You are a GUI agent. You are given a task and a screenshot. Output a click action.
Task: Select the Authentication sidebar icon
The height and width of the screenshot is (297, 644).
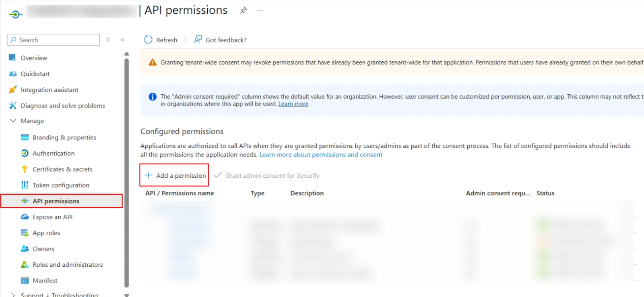[x=24, y=153]
